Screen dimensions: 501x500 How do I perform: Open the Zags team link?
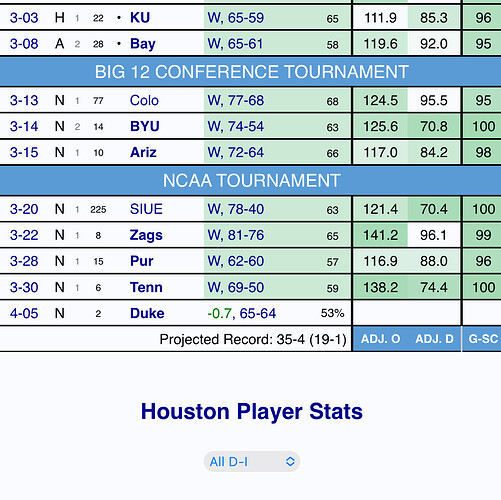[x=146, y=235]
